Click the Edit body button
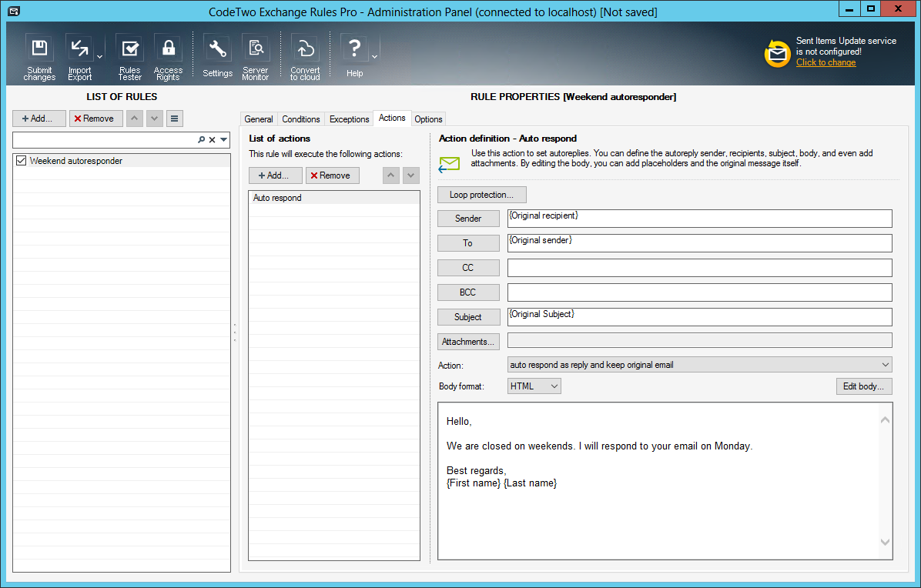This screenshot has height=588, width=921. click(x=863, y=386)
